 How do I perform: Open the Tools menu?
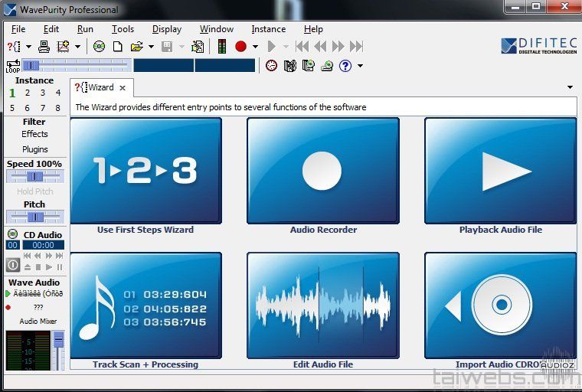click(x=123, y=29)
